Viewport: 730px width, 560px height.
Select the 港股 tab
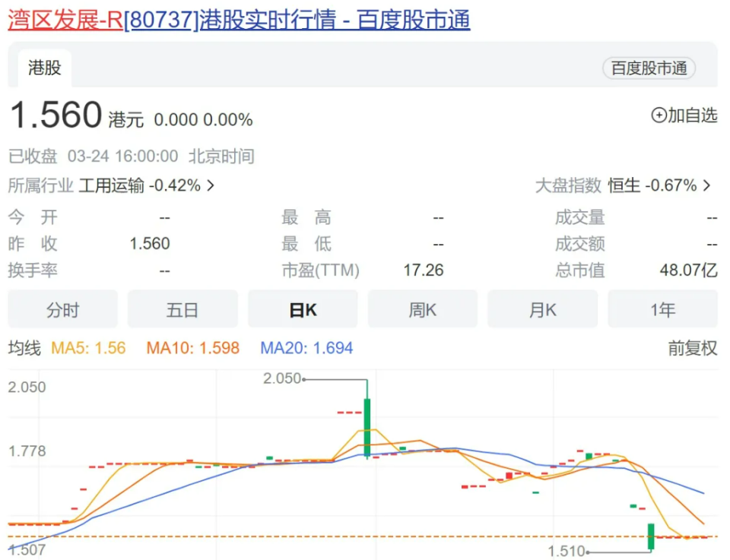(x=45, y=68)
